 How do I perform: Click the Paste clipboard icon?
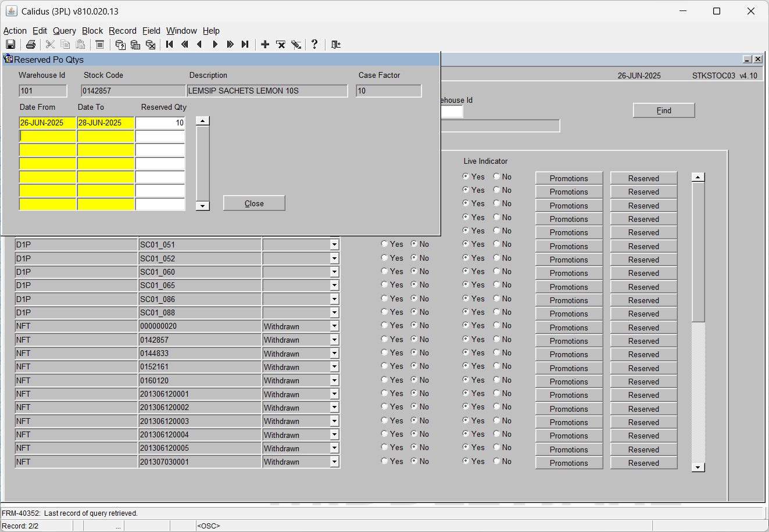click(80, 45)
